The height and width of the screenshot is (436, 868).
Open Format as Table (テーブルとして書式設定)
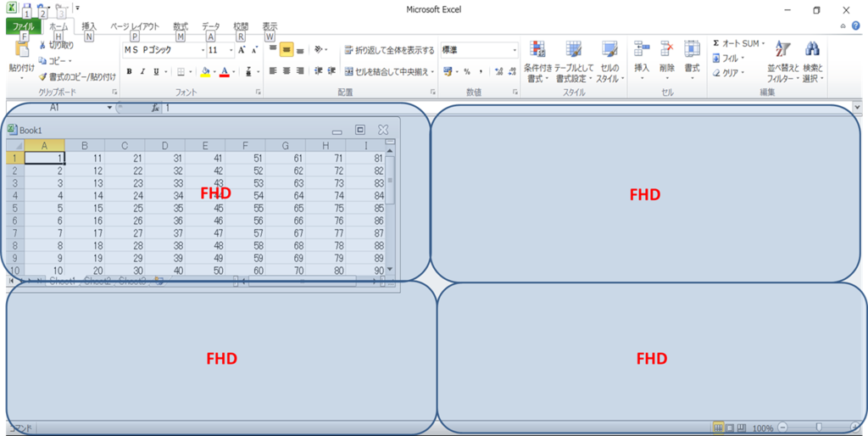(x=574, y=61)
